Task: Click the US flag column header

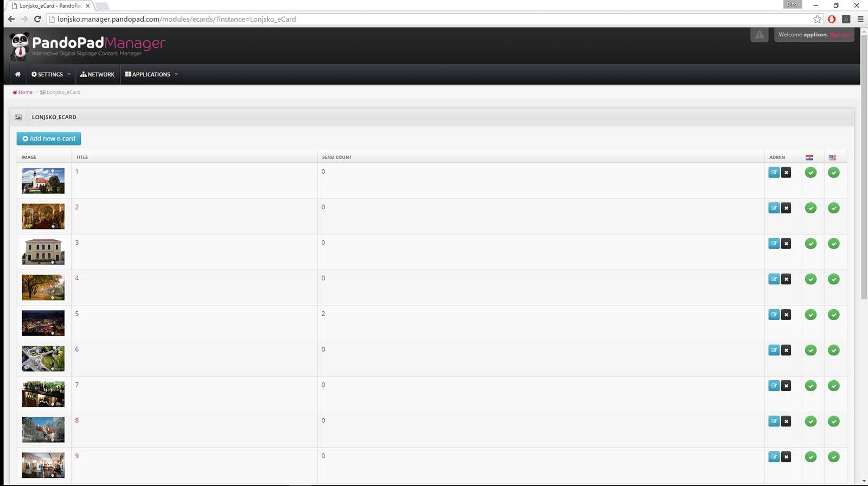Action: 832,157
